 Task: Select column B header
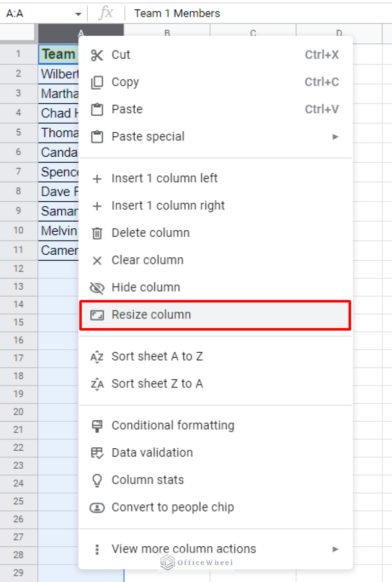167,33
